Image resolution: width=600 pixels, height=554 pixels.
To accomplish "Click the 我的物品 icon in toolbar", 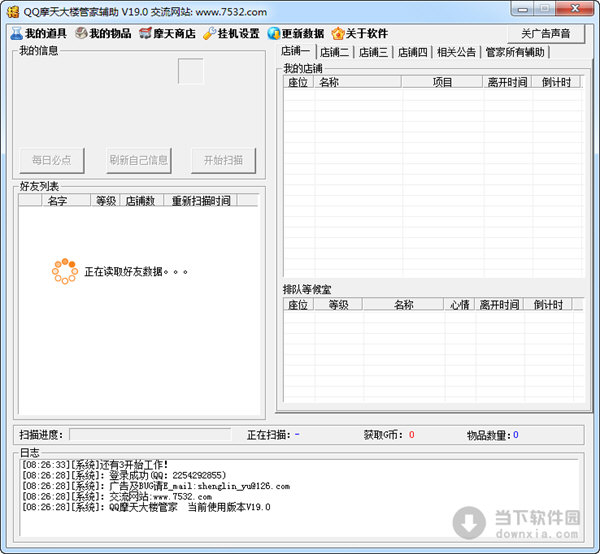I will (x=81, y=34).
